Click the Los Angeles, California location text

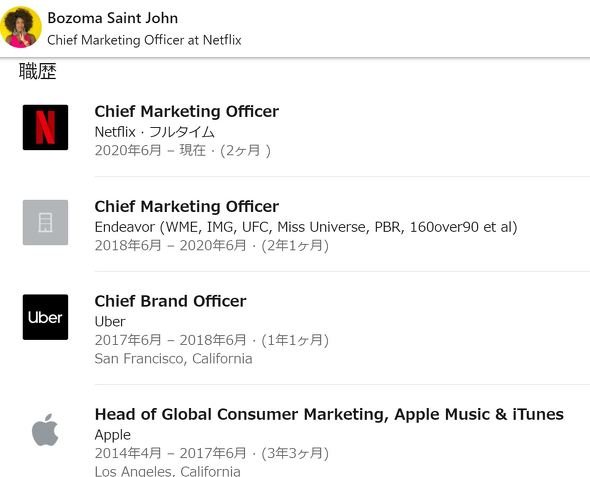click(167, 471)
